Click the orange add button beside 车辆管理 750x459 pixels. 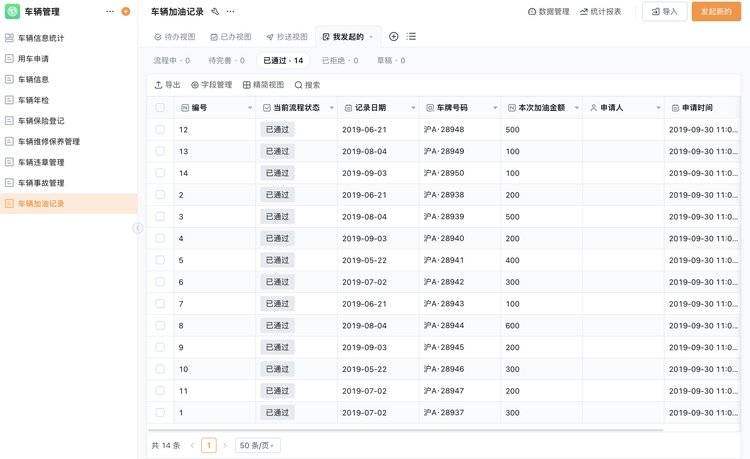[125, 12]
